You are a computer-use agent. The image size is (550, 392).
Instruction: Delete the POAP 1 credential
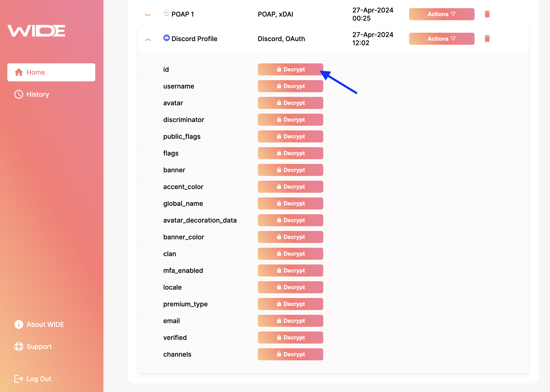click(487, 14)
